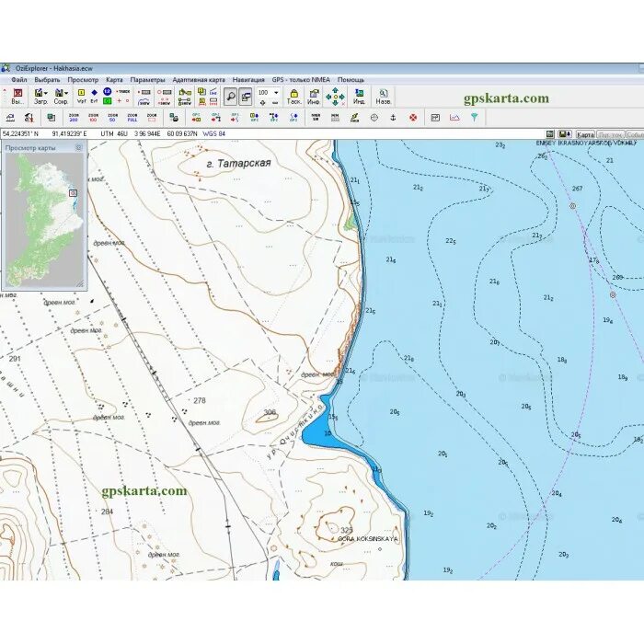Open the Карта menu
Screen dimensions: 644x644
click(x=114, y=80)
